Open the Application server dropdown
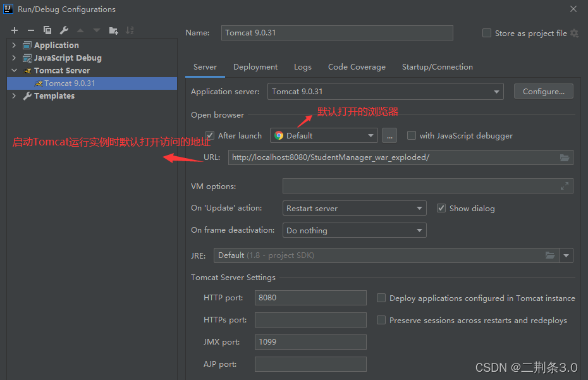The height and width of the screenshot is (380, 588). [x=386, y=92]
